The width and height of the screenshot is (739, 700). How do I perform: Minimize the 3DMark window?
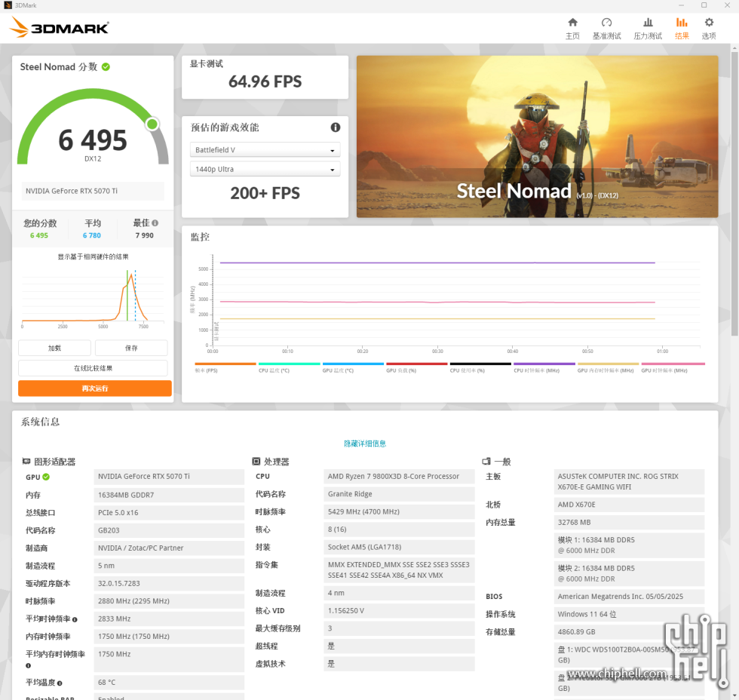681,5
